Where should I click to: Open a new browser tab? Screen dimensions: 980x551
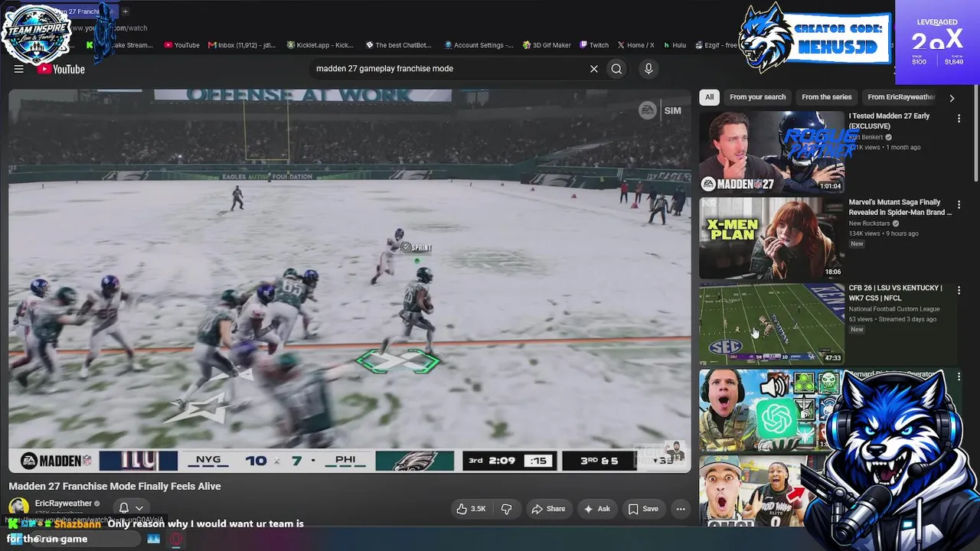125,11
